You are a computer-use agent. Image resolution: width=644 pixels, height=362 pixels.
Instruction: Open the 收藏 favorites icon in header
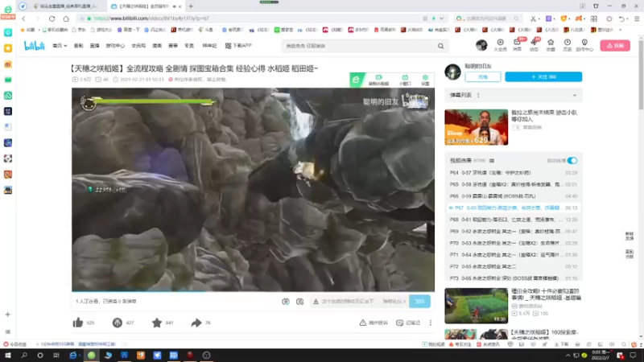pos(551,45)
